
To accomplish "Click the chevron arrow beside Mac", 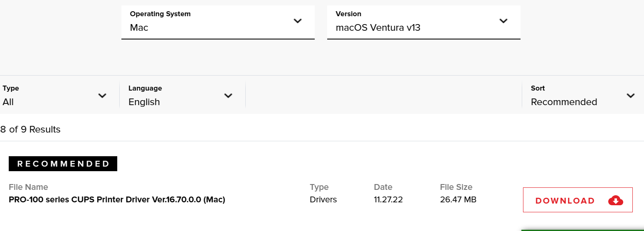I will 298,21.
